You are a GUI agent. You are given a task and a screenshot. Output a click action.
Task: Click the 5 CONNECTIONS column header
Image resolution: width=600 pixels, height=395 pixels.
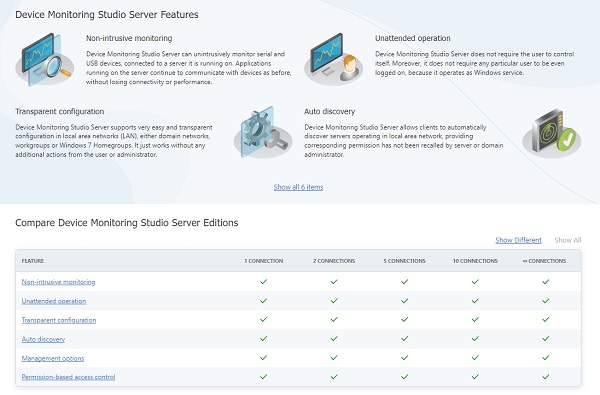[404, 261]
